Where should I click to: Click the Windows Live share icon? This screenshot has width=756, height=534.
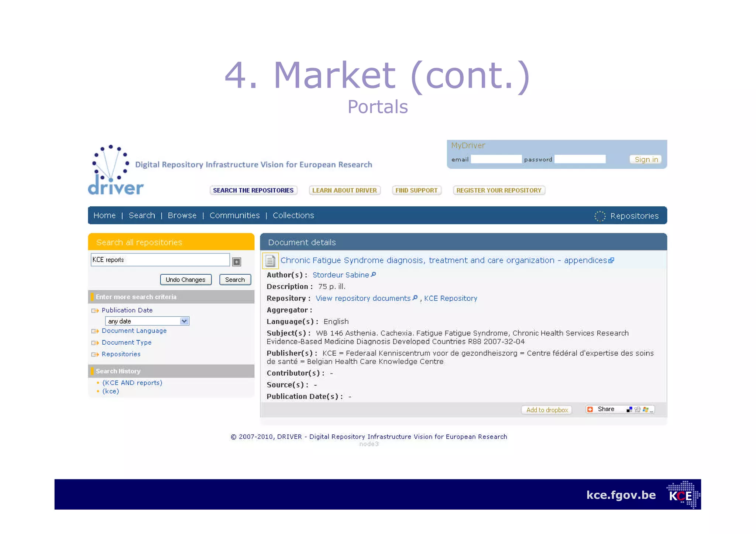tap(645, 409)
